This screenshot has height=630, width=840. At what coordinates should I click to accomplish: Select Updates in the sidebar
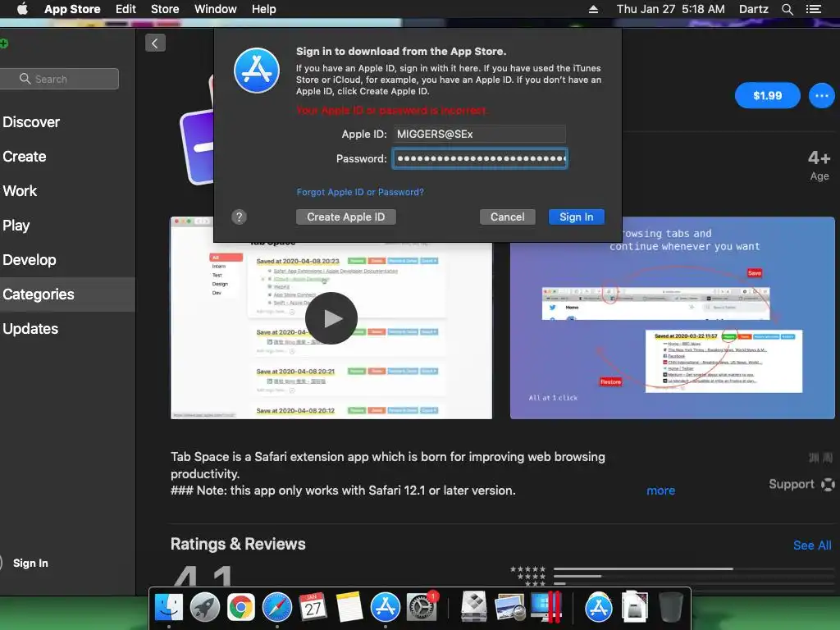[30, 328]
